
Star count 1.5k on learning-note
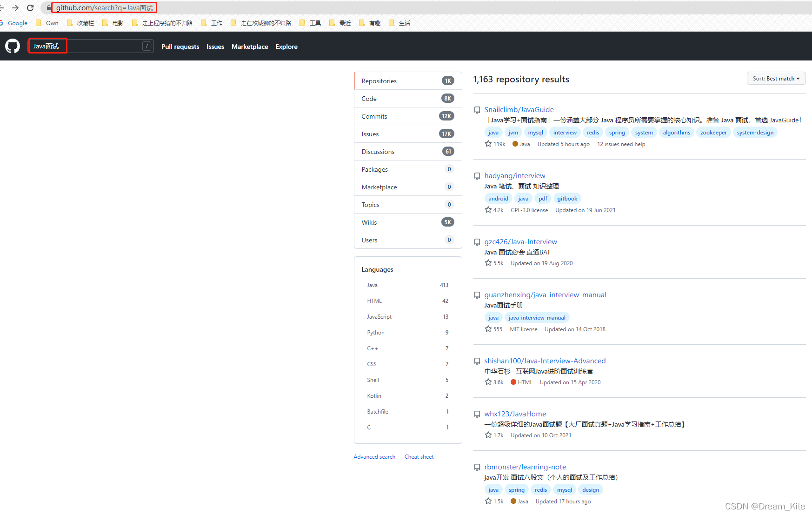pos(494,502)
